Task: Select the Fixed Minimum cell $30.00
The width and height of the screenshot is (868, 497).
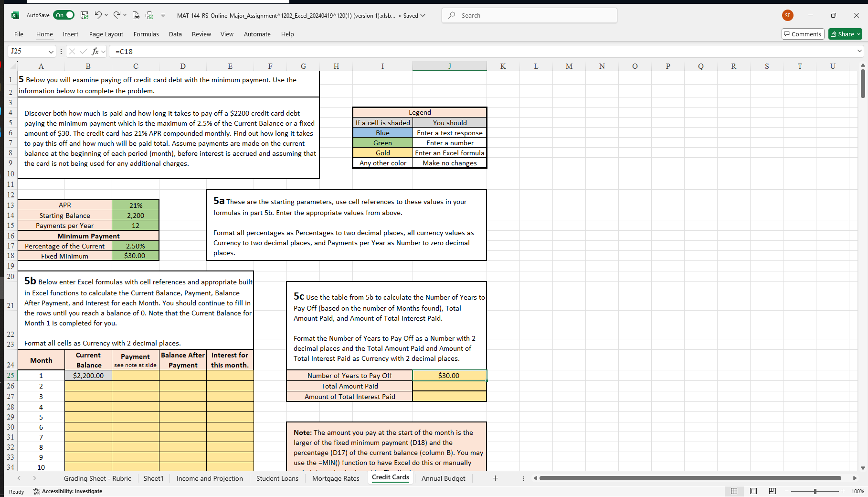Action: (136, 256)
